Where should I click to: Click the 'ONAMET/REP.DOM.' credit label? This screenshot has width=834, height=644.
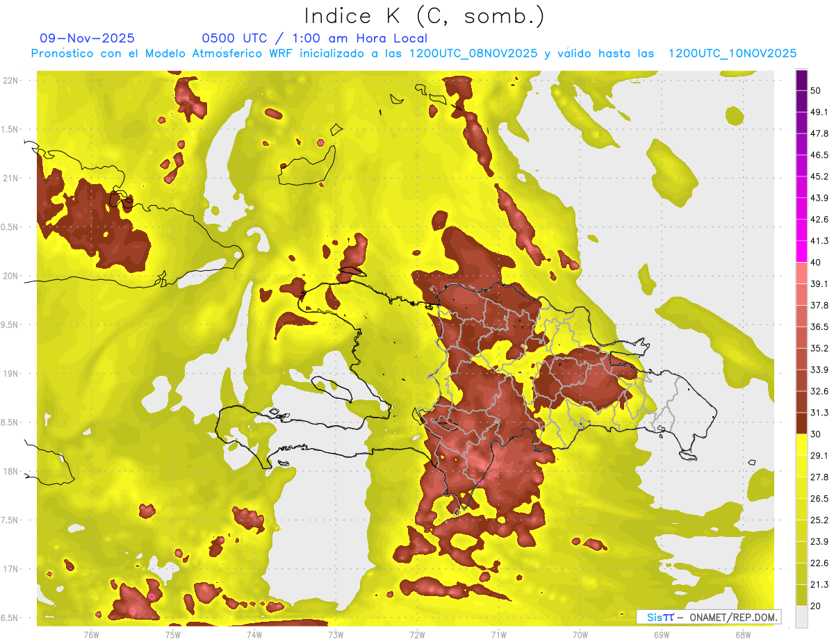coord(733,617)
